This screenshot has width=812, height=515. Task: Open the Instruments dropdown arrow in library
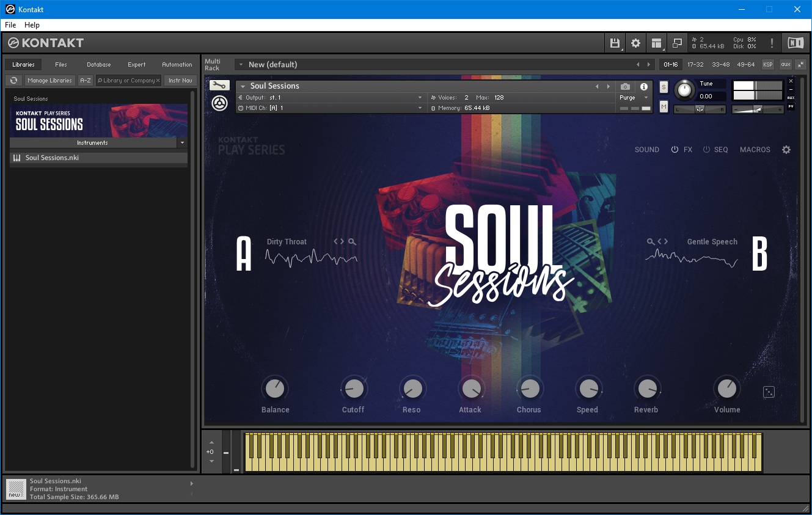coord(182,143)
